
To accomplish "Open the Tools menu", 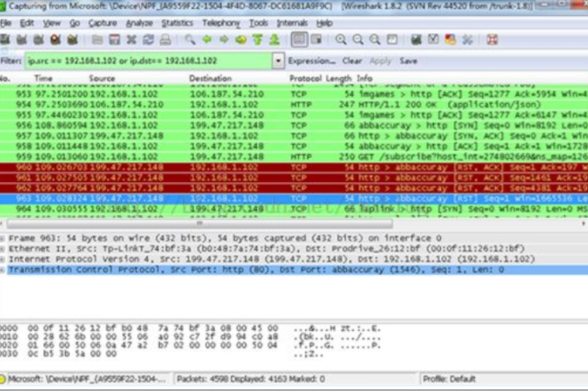I will pos(259,23).
